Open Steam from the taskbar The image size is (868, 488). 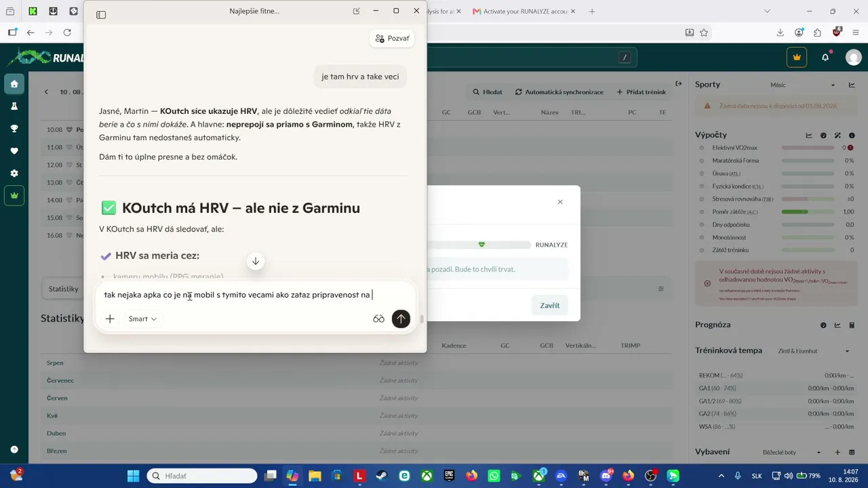tap(382, 476)
